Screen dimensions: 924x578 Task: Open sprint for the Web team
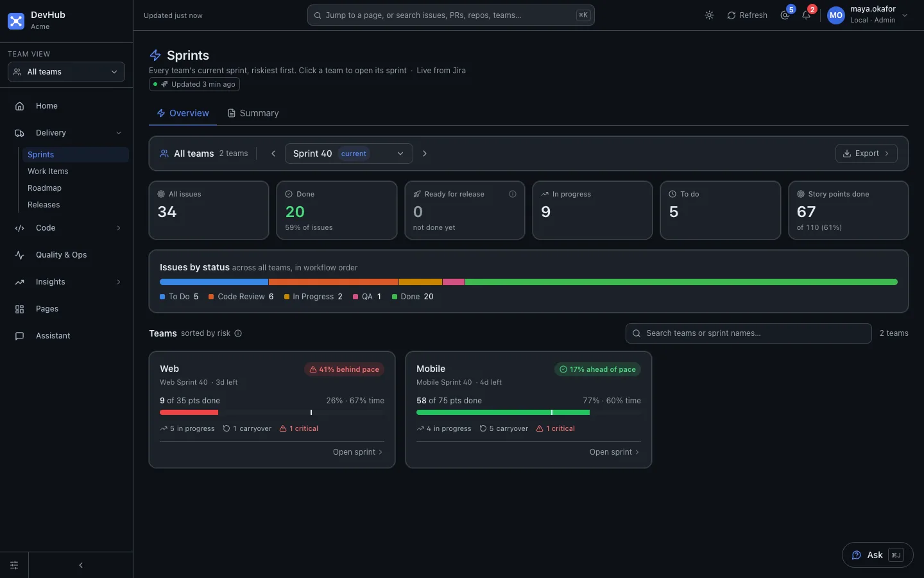click(x=358, y=452)
